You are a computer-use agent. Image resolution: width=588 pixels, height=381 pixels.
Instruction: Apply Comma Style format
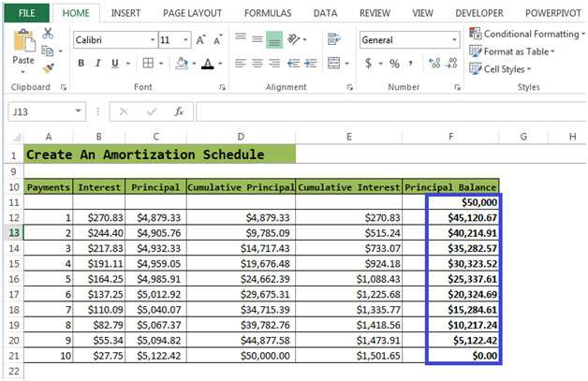click(411, 63)
